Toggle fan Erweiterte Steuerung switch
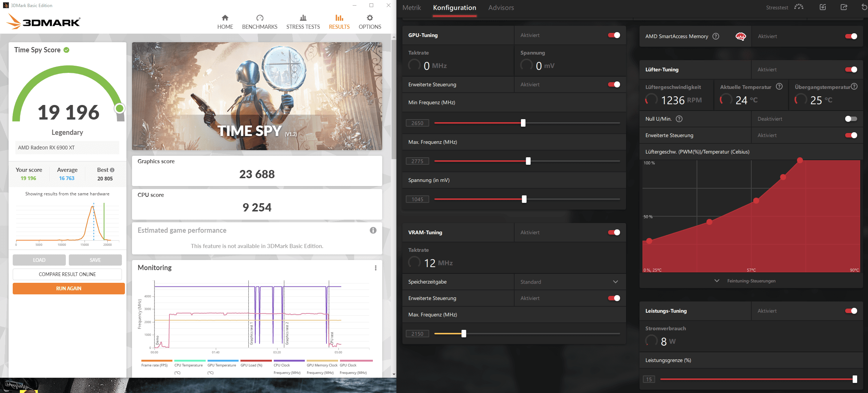Viewport: 868px width, 393px height. tap(851, 135)
